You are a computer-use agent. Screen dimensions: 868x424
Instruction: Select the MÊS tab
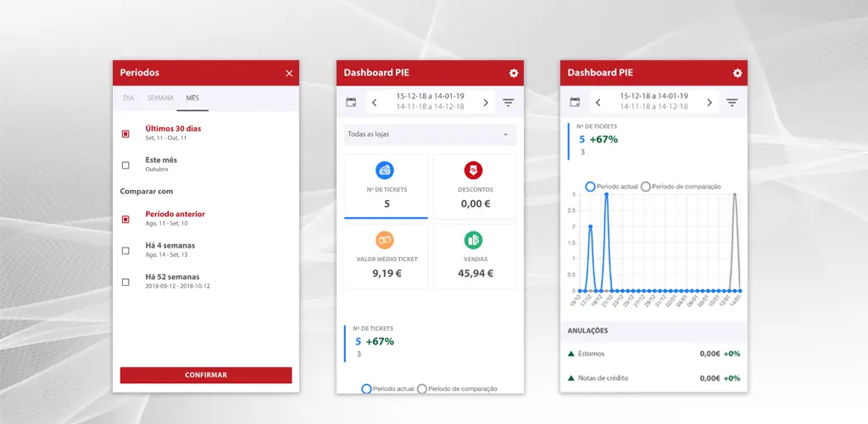coord(192,98)
